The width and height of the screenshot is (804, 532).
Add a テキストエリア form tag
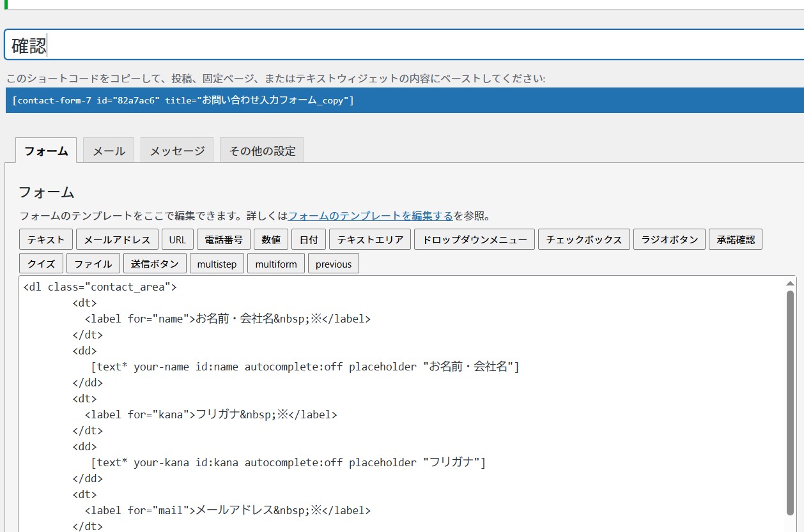coord(370,239)
